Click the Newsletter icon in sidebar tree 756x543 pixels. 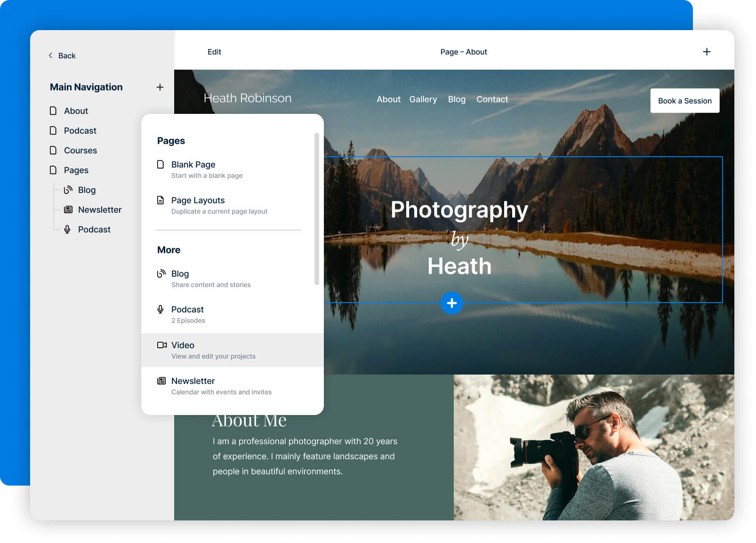click(68, 209)
